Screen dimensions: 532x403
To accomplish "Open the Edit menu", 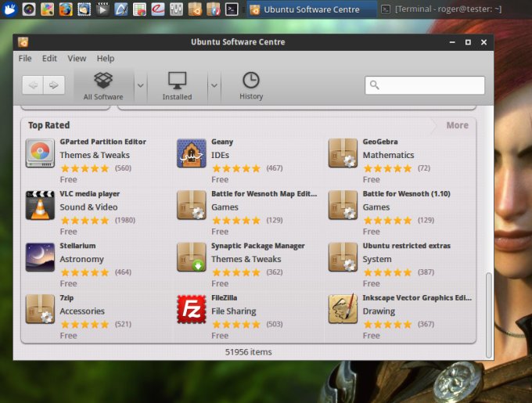I will click(49, 59).
